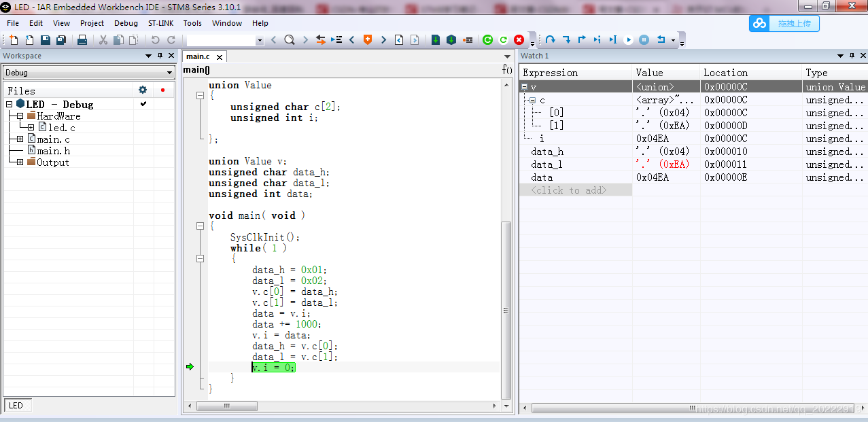Open the ST-LINK menu
The image size is (868, 422).
click(x=160, y=23)
